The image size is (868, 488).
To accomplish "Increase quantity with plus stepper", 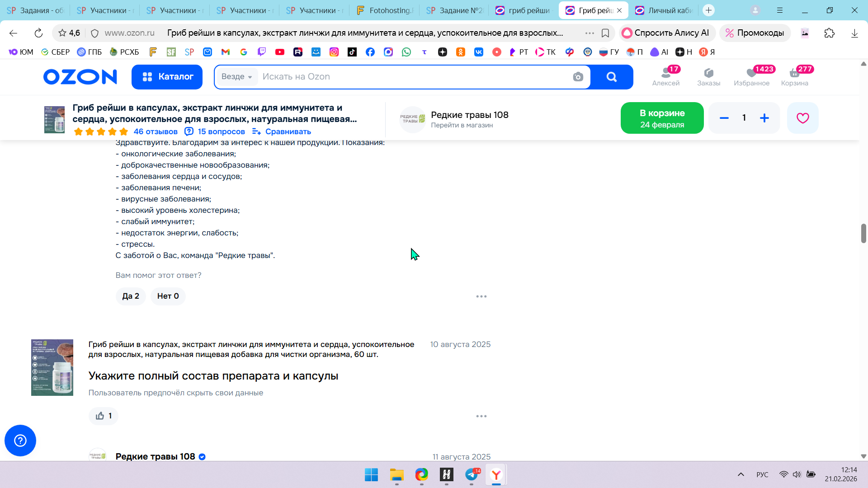I will [x=764, y=118].
